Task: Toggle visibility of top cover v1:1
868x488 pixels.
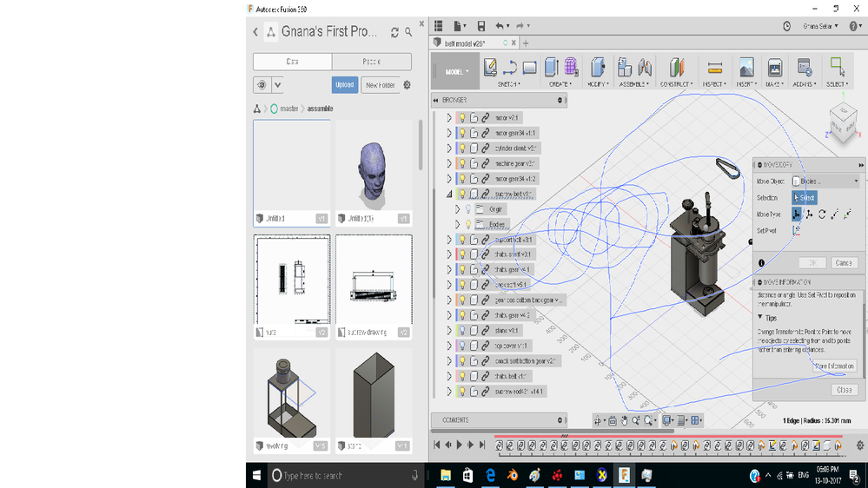Action: [462, 346]
